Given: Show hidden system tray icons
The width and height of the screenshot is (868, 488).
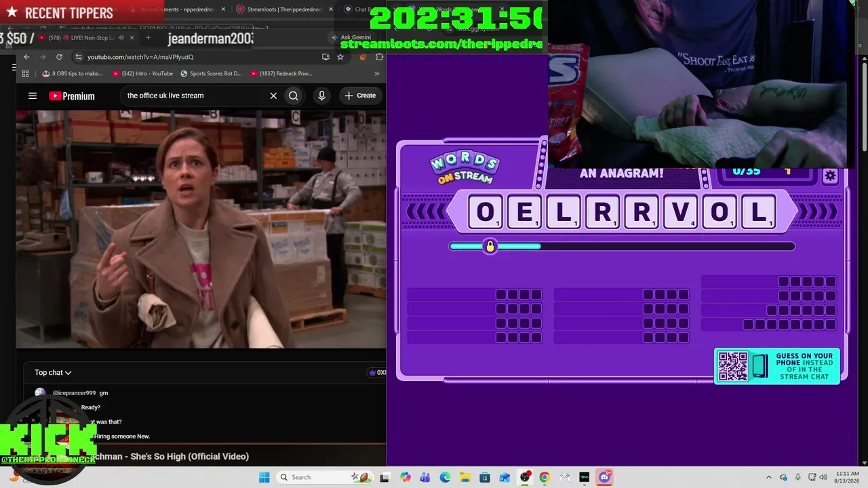Looking at the screenshot, I should (769, 477).
